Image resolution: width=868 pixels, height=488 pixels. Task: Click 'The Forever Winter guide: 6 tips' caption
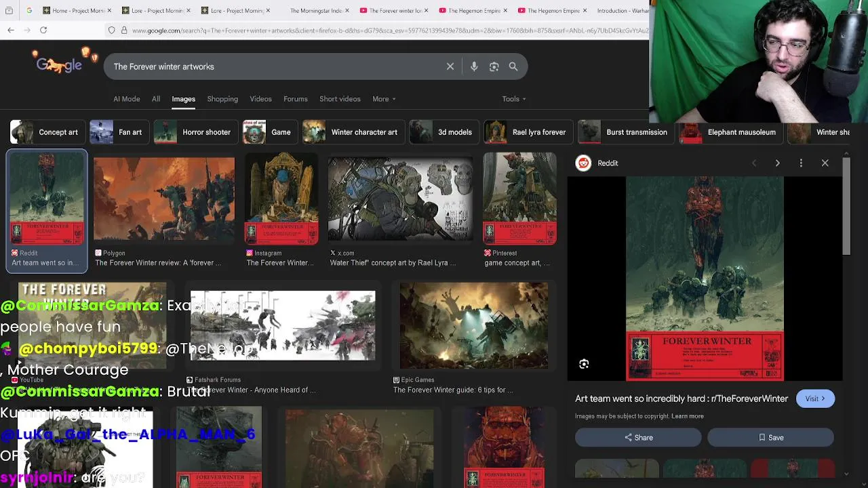(x=453, y=390)
